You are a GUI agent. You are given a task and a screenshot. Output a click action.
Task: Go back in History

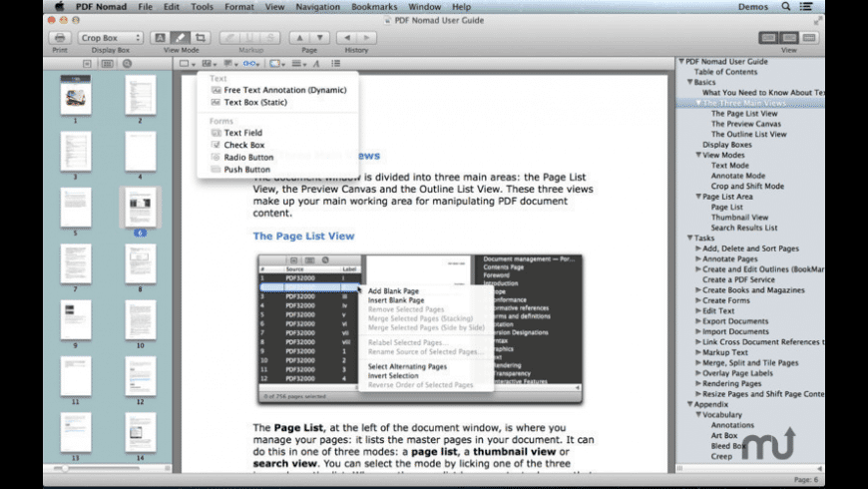click(x=347, y=38)
